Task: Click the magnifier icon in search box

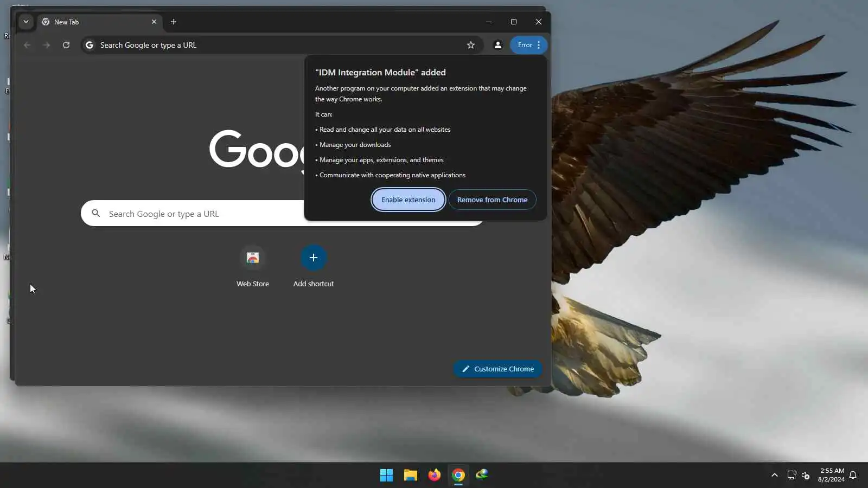Action: tap(96, 214)
